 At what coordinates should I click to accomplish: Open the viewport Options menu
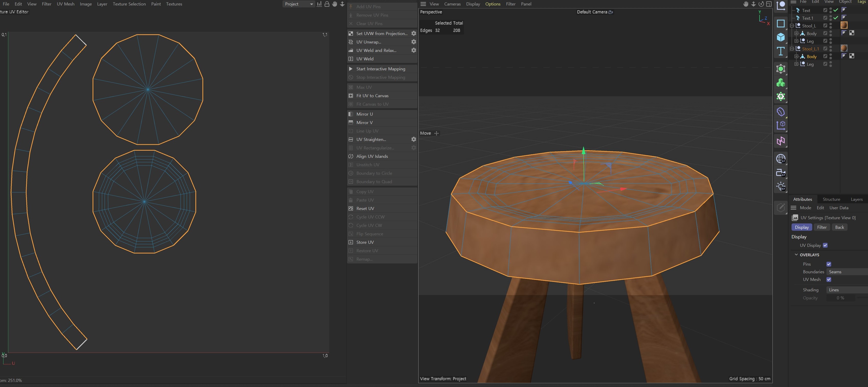[493, 4]
